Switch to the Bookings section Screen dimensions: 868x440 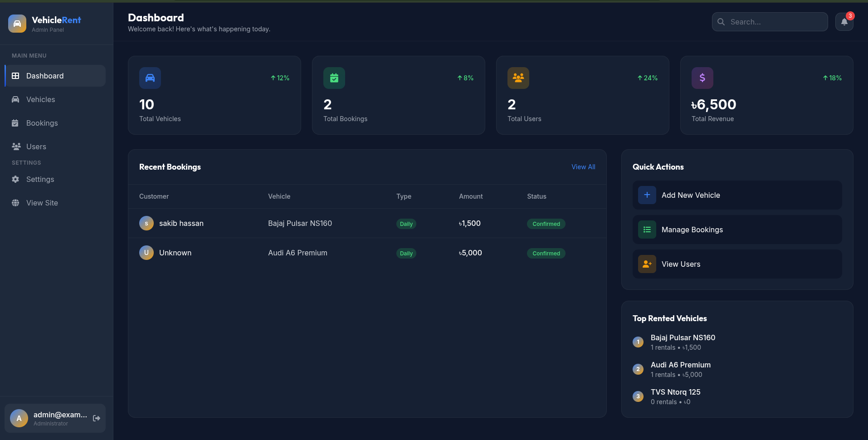click(x=42, y=123)
